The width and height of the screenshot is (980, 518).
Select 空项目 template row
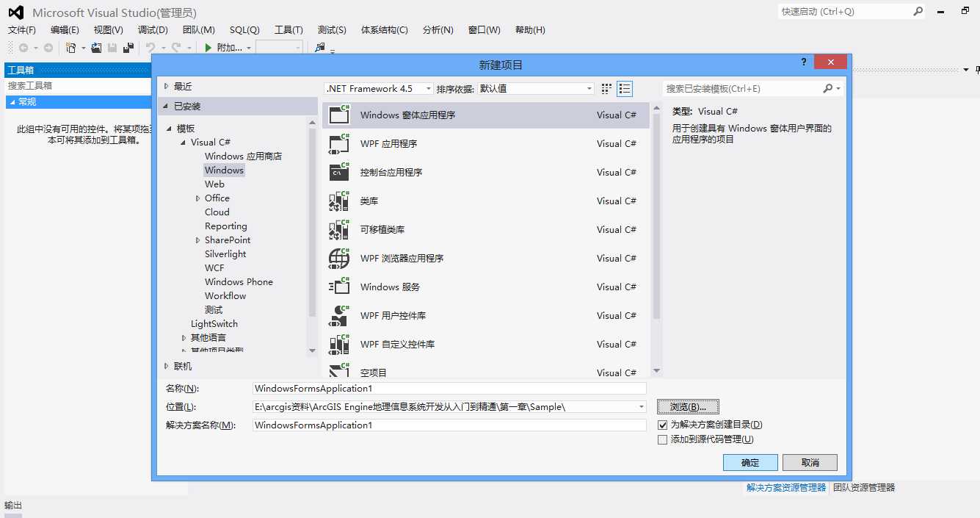tap(486, 371)
